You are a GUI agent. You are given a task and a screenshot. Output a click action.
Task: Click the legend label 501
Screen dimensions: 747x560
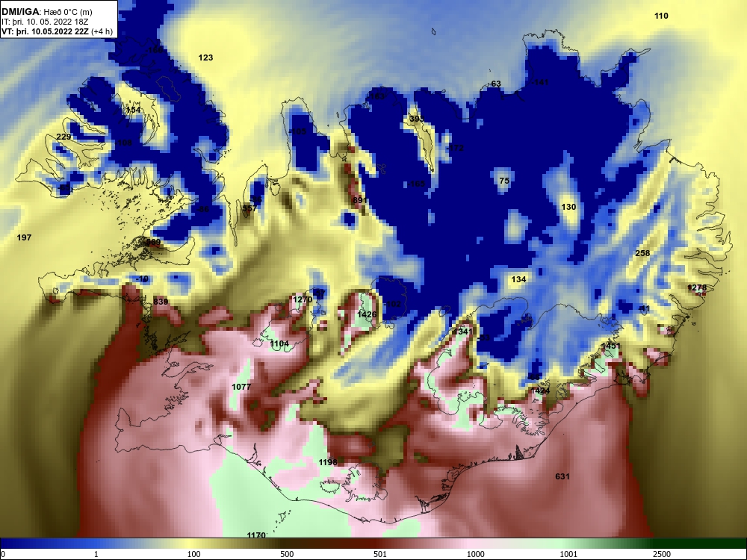coord(380,554)
